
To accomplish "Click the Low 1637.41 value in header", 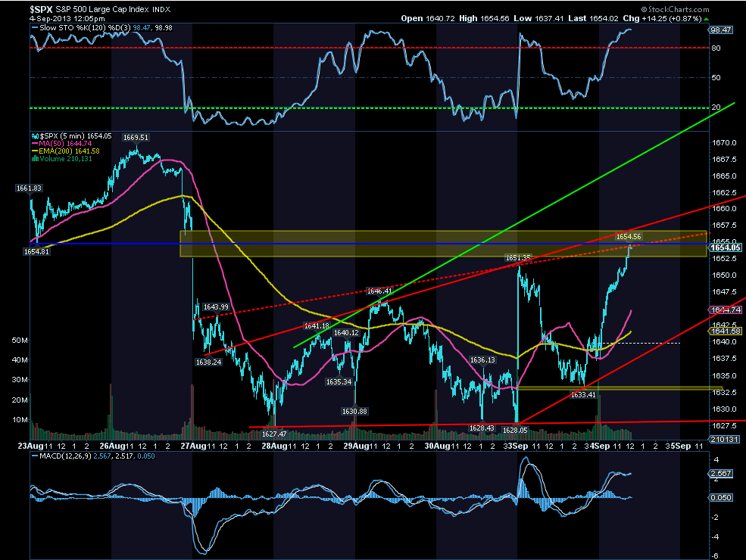I will pyautogui.click(x=538, y=18).
